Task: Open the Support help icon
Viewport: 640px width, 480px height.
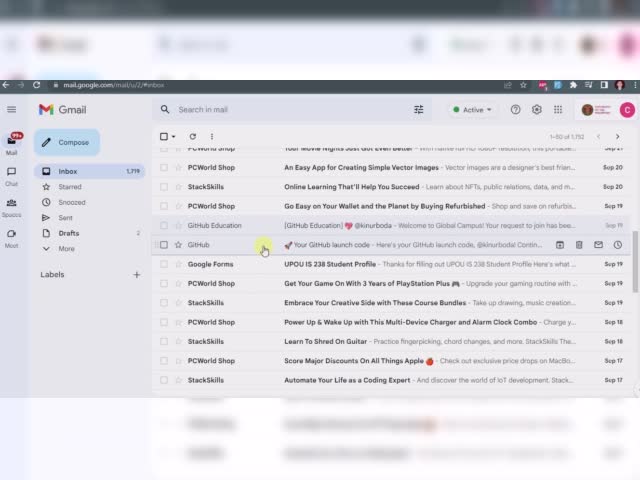Action: pyautogui.click(x=516, y=109)
